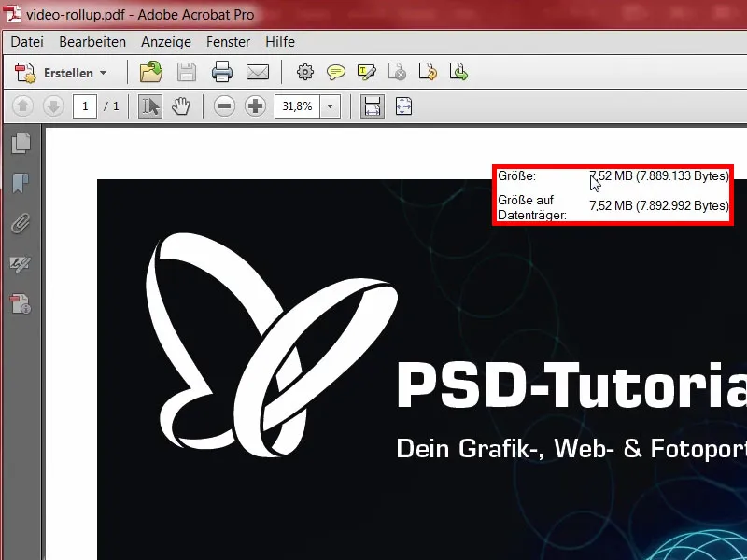The width and height of the screenshot is (747, 560).
Task: Expand the Erstellen dropdown arrow
Action: click(x=104, y=74)
